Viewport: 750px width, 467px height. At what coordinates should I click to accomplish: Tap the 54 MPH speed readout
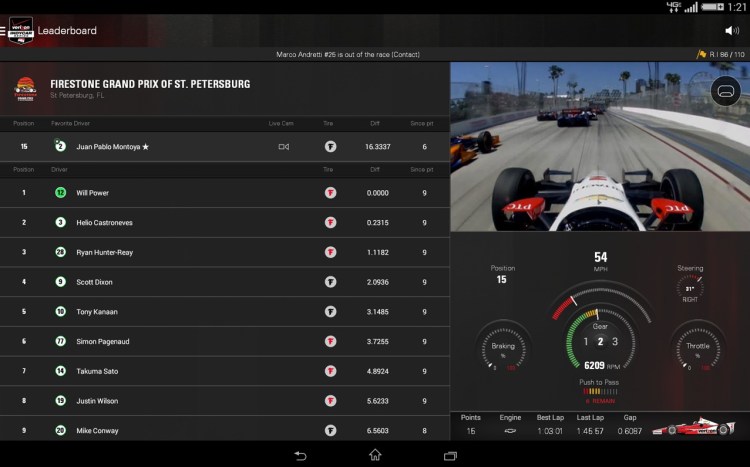(601, 261)
